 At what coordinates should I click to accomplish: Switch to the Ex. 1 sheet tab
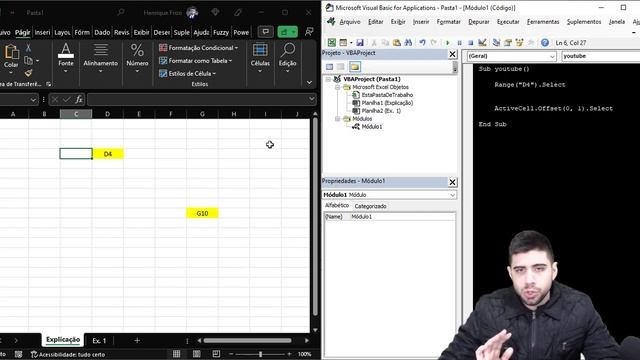coord(99,340)
